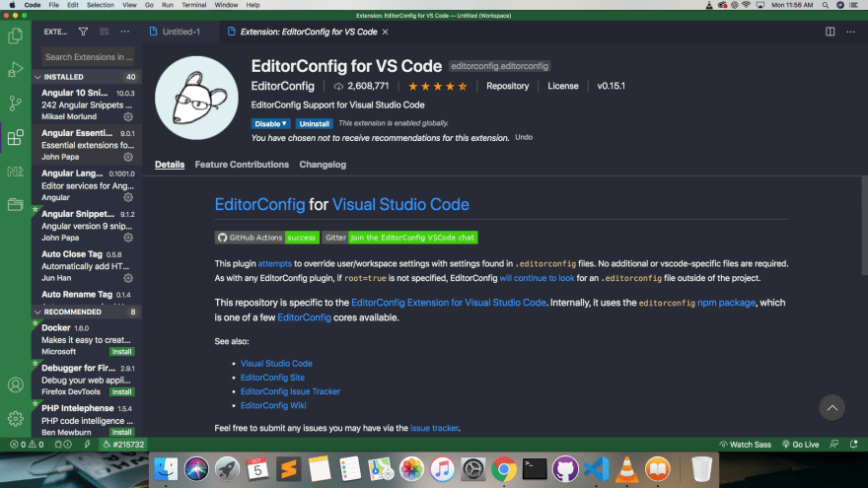Manage Auto Close Tag gear icon
The height and width of the screenshot is (488, 868).
click(x=128, y=278)
